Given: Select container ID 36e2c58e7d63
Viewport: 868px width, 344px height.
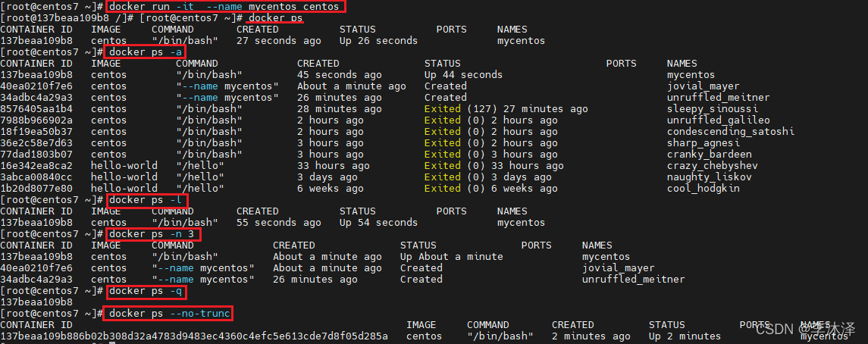Looking at the screenshot, I should click(x=36, y=142).
